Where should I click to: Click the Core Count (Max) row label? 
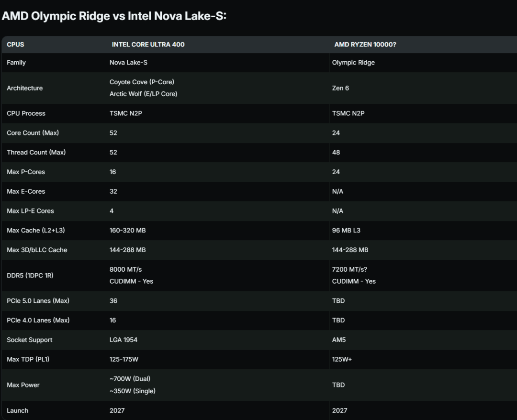click(x=33, y=133)
